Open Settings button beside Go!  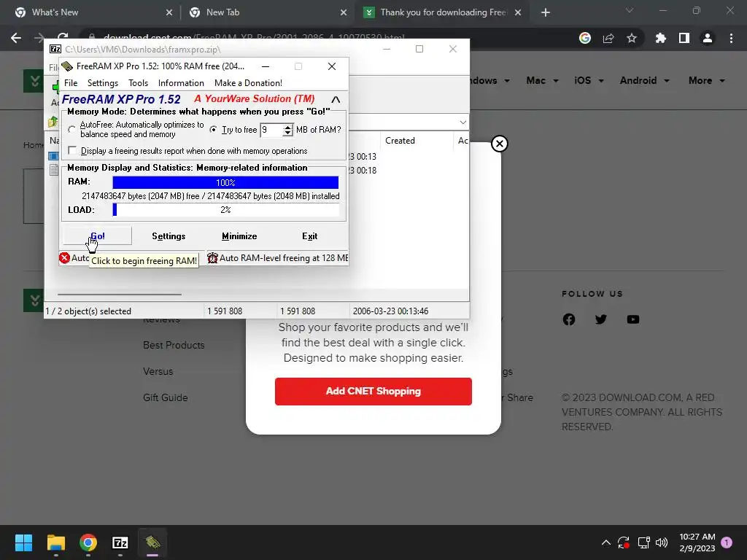click(x=169, y=236)
